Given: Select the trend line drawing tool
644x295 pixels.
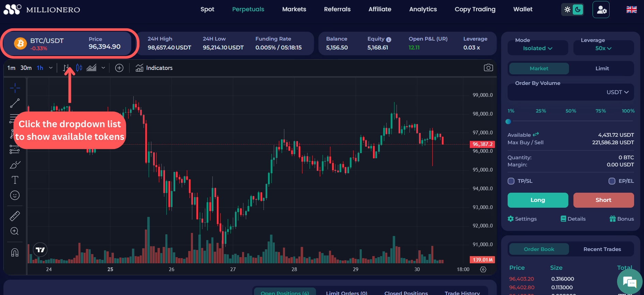Looking at the screenshot, I should pos(15,103).
